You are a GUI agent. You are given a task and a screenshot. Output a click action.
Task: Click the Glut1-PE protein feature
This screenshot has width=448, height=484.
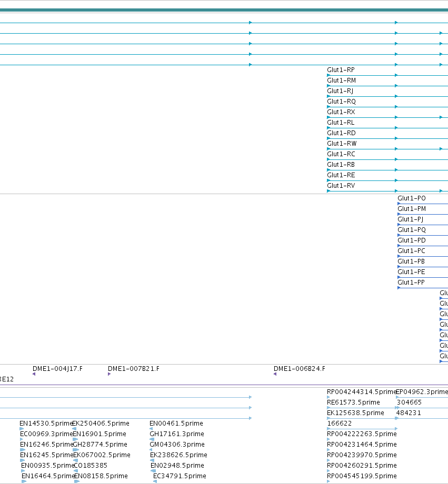click(x=411, y=271)
